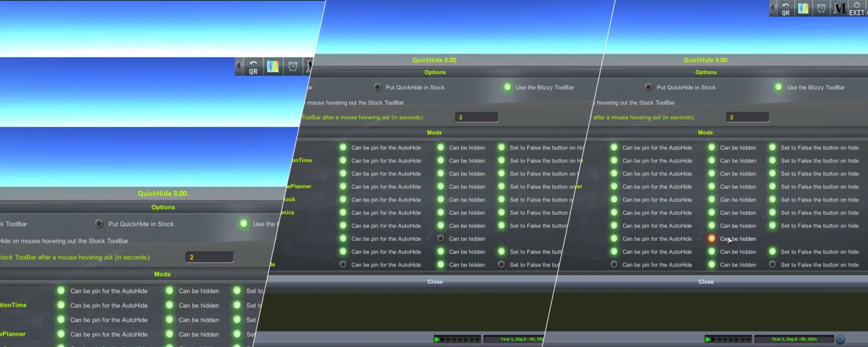Image resolution: width=868 pixels, height=347 pixels.
Task: Enable unchecked 'Can be pin for the AutoHide', middle panel
Action: click(x=343, y=265)
